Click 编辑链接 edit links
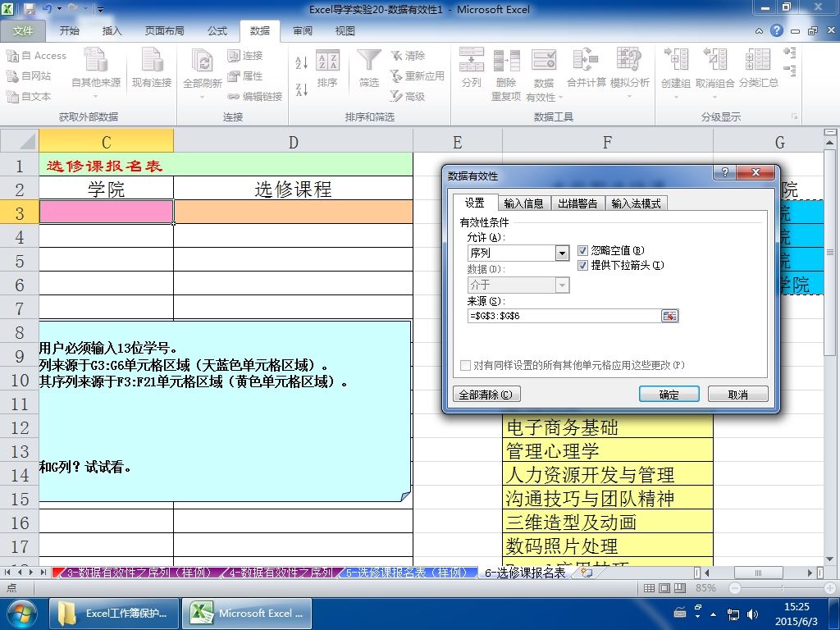The width and height of the screenshot is (840, 630). click(255, 97)
